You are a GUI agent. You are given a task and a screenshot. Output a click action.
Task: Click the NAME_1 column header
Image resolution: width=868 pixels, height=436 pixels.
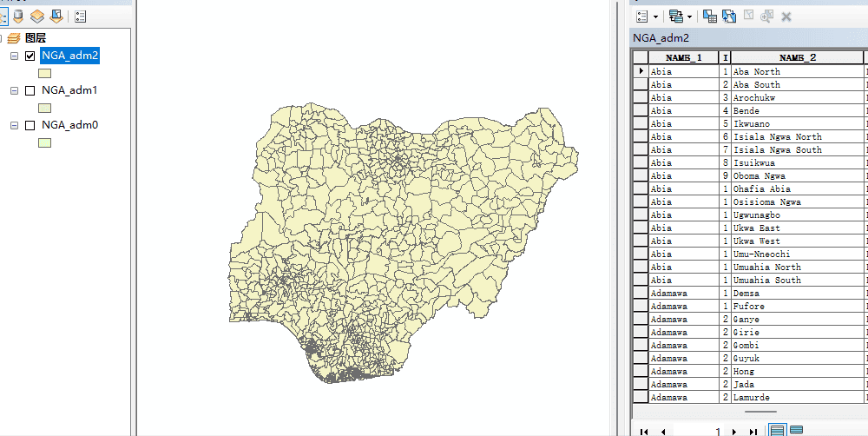click(684, 57)
